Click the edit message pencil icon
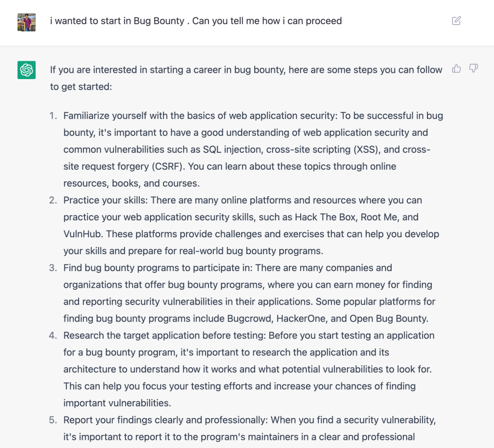The height and width of the screenshot is (448, 494). (456, 21)
